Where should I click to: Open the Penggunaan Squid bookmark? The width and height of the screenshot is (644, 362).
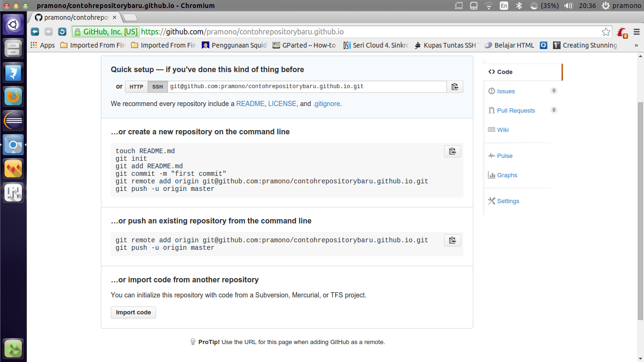coord(234,45)
